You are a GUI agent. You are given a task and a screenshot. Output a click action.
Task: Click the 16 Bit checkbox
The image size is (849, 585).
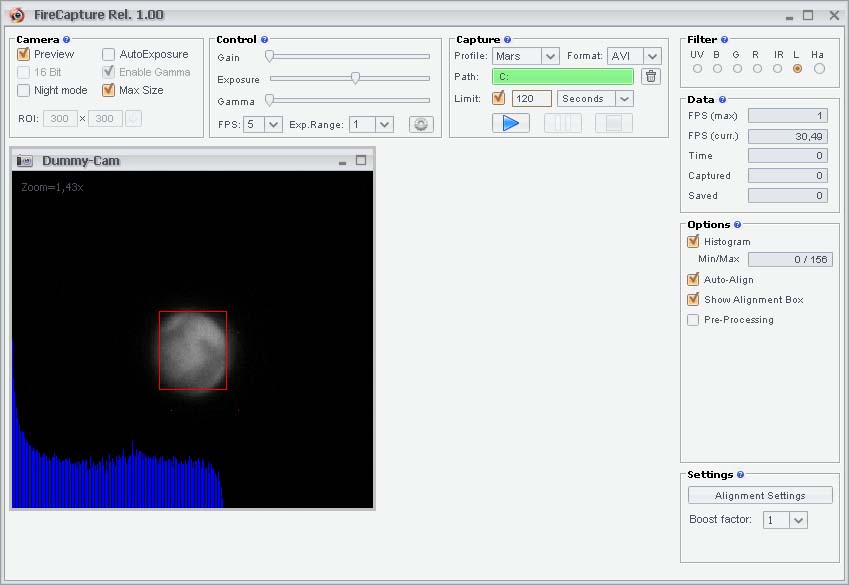pos(23,72)
